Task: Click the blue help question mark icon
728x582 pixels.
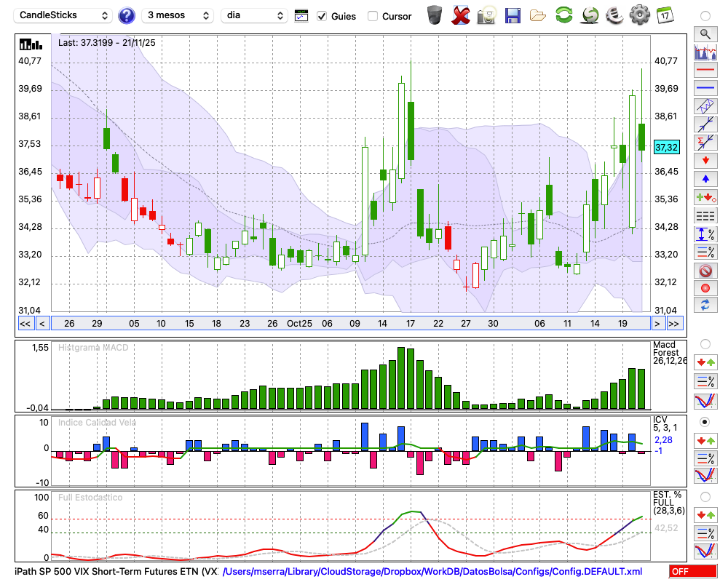Action: point(127,15)
